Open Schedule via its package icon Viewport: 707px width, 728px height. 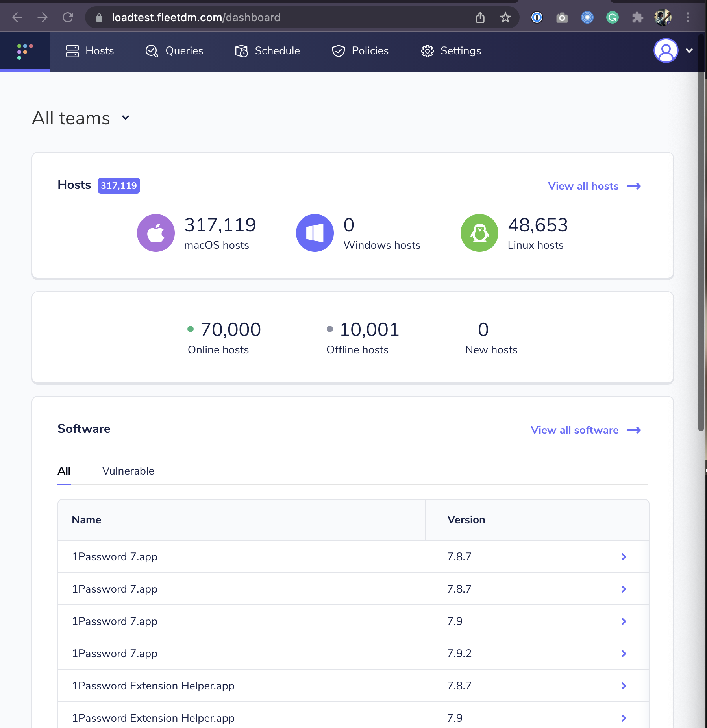coord(241,51)
